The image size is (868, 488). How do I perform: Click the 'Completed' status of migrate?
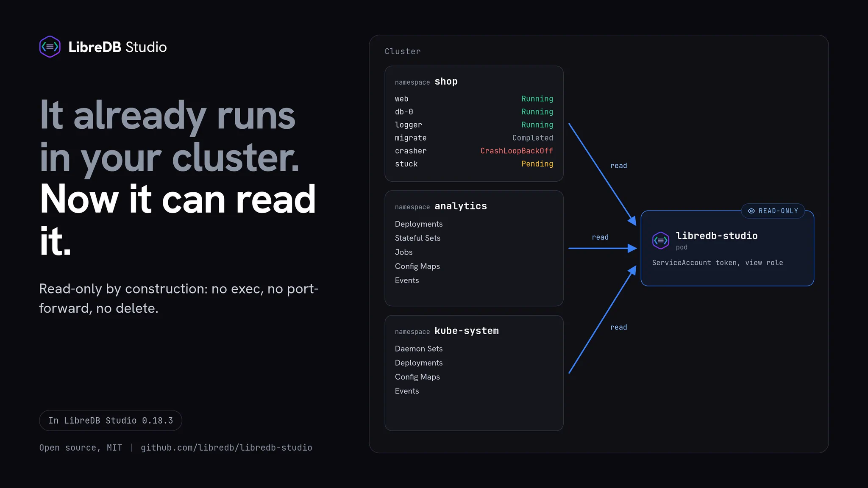(x=533, y=138)
